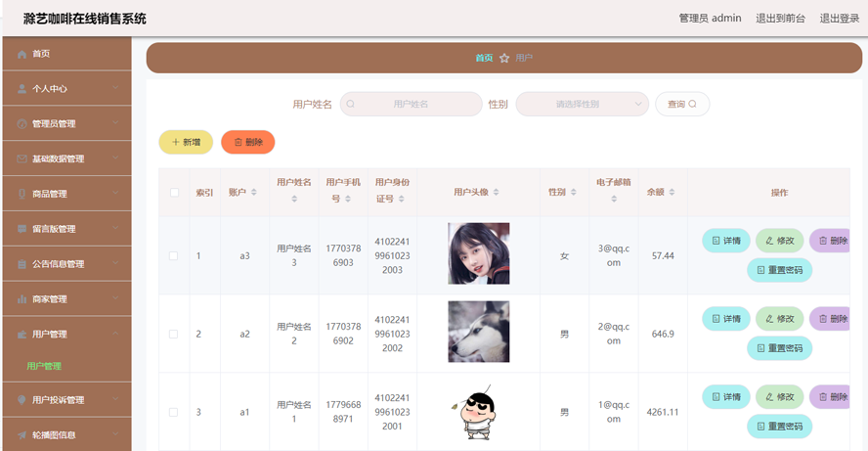Select the checkbox for the a2 user row

pyautogui.click(x=174, y=335)
